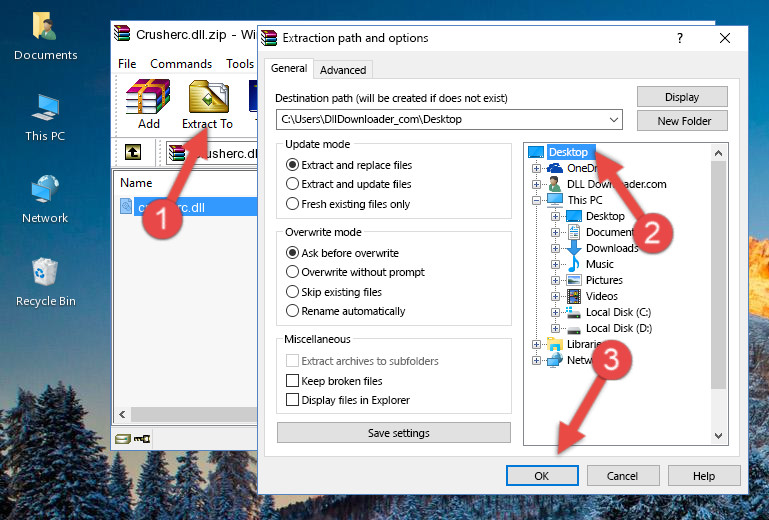The height and width of the screenshot is (520, 769).
Task: Click the drive icon in WinRAR status bar
Action: [123, 439]
